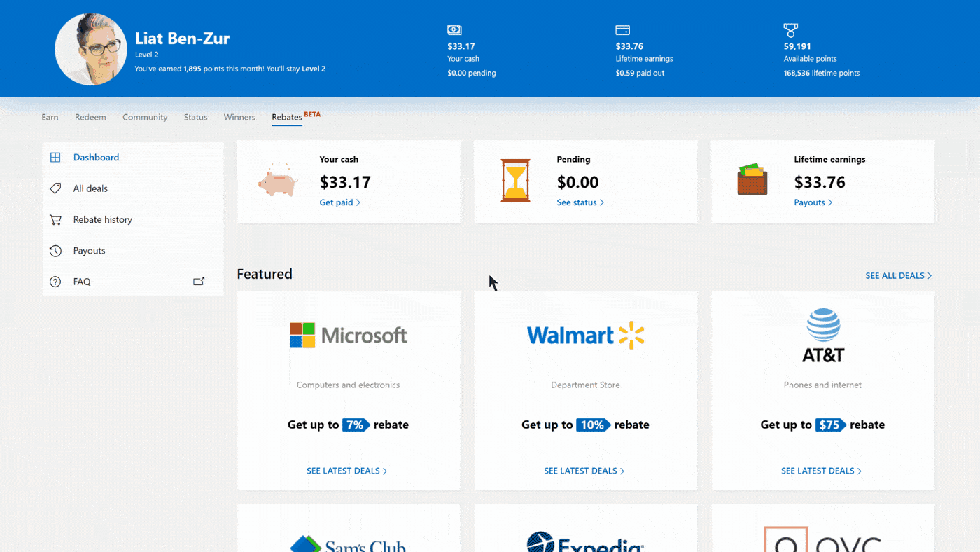
Task: Click the Payouts history clock icon
Action: coord(55,251)
